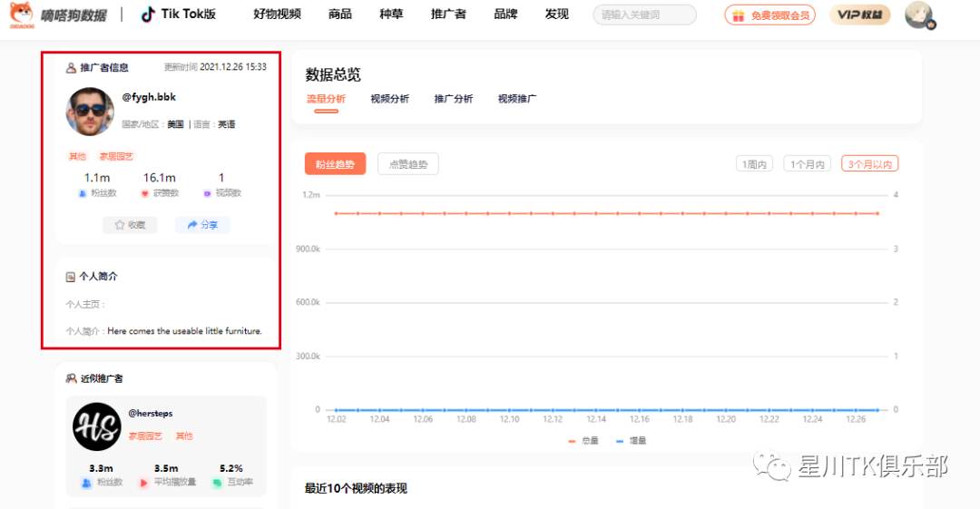This screenshot has width=980, height=509.
Task: Open the 好物视频 menu
Action: click(277, 14)
